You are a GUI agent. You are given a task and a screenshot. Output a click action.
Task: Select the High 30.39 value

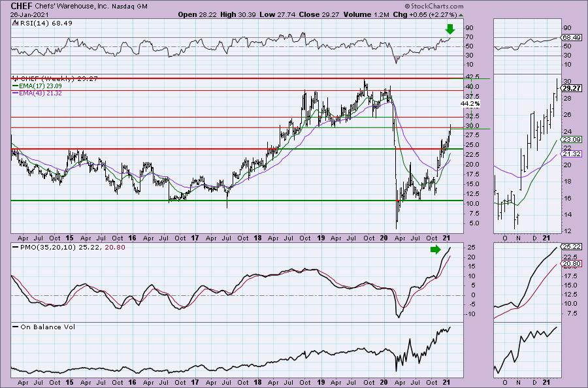coord(238,14)
